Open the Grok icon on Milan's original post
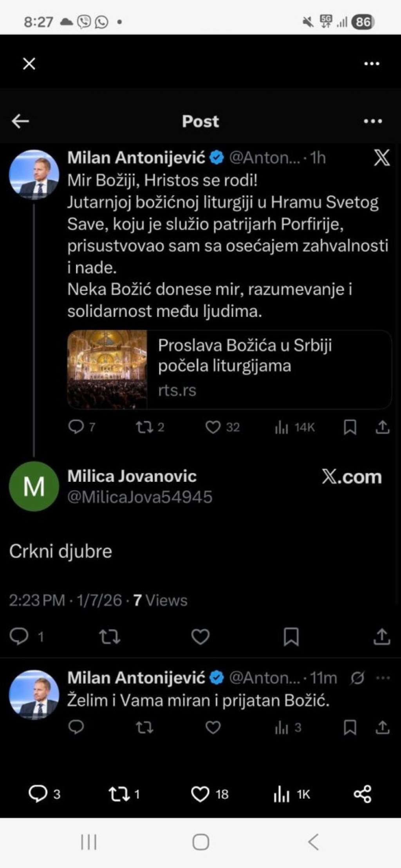 tap(381, 158)
